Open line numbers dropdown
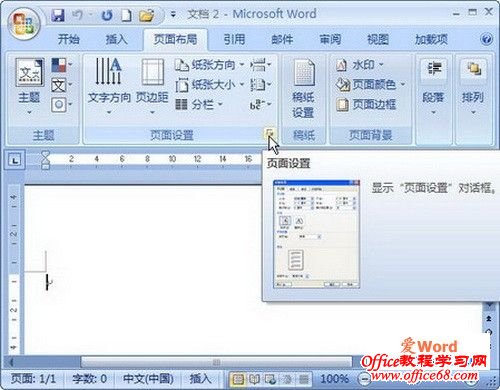This screenshot has width=500, height=390. pyautogui.click(x=261, y=85)
